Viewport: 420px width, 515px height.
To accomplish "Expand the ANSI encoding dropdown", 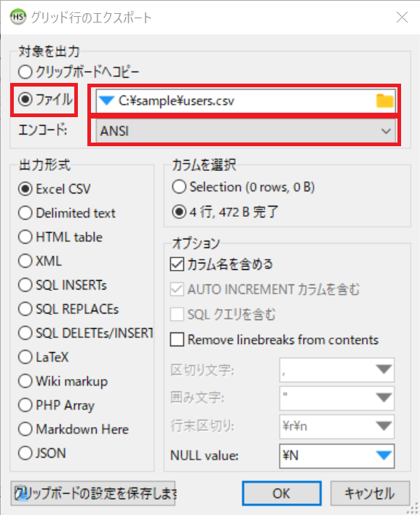I will pos(245,131).
